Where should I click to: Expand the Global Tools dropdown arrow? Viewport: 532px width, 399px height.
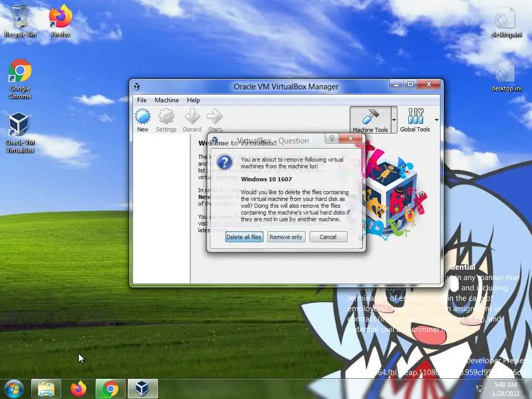coord(436,120)
